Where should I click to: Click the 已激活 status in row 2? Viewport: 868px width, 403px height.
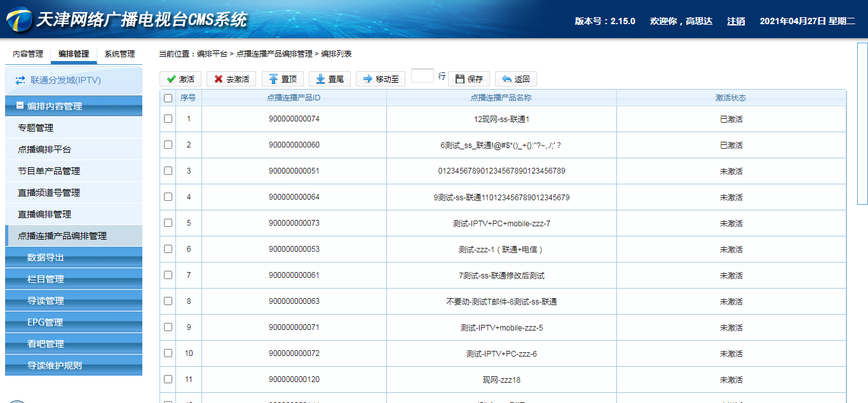click(731, 145)
